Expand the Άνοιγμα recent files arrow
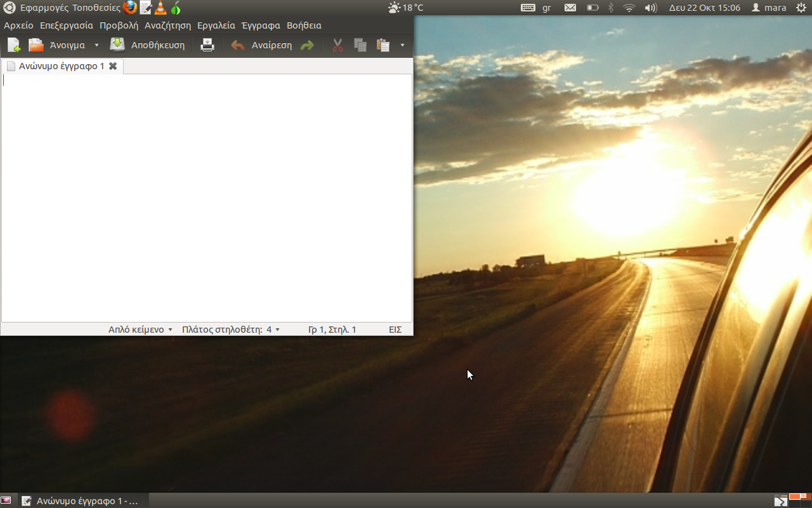This screenshot has width=812, height=508. tap(96, 45)
